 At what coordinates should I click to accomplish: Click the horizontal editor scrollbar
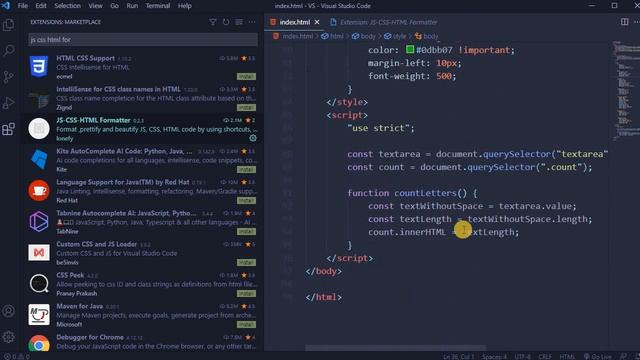(396, 348)
